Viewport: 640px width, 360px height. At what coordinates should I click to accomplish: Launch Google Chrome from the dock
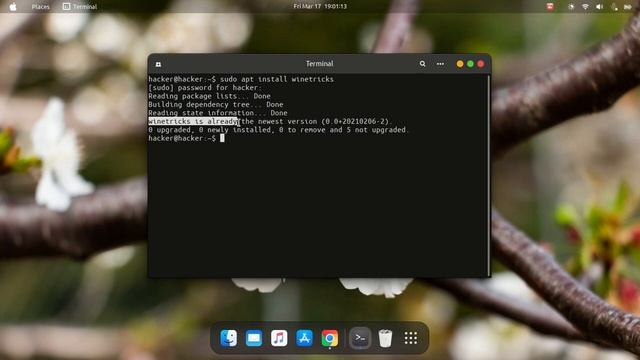[x=329, y=338]
